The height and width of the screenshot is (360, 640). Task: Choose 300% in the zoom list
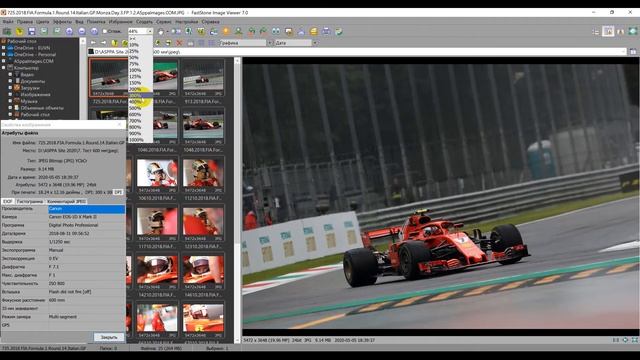point(140,96)
